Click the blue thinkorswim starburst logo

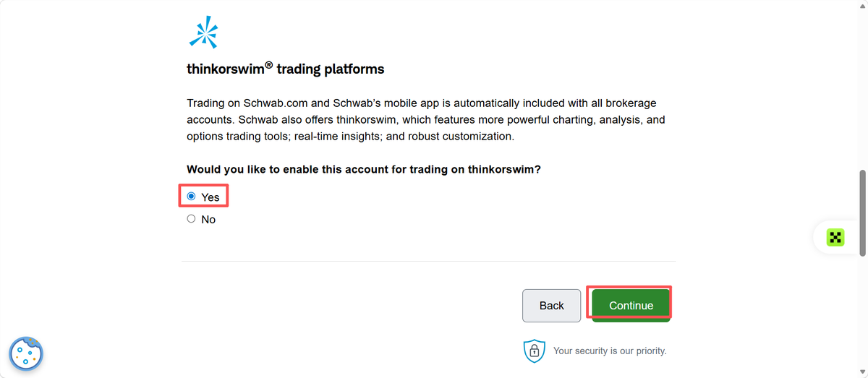coord(202,33)
